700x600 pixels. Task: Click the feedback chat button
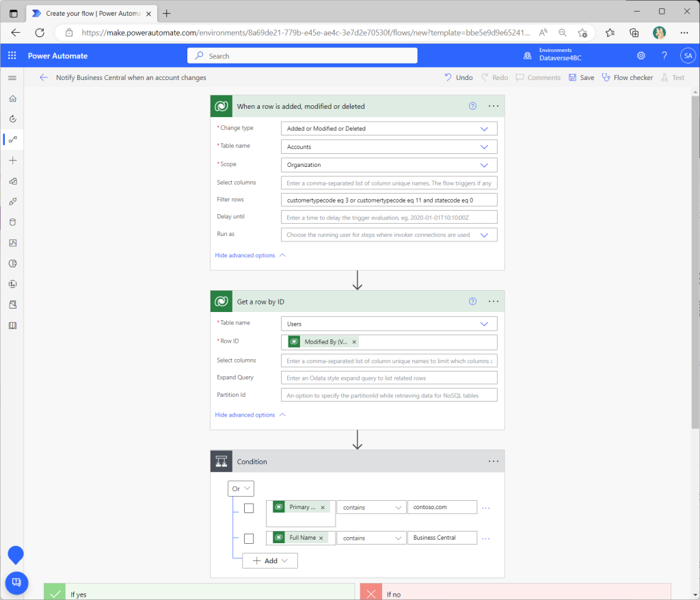(16, 583)
